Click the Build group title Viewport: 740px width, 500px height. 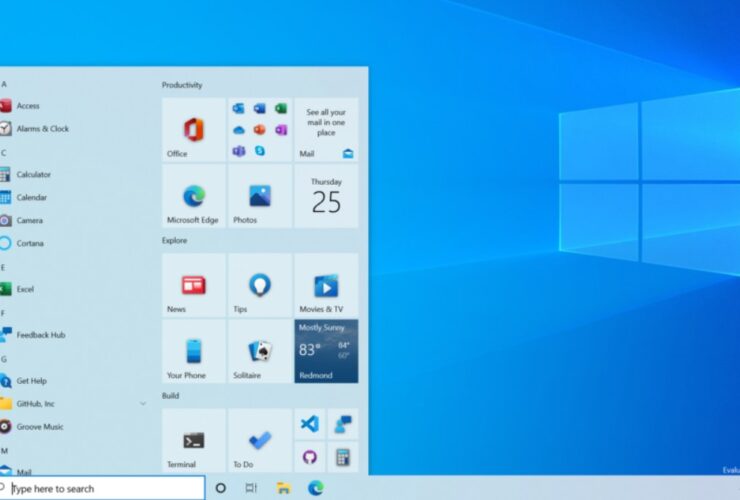[170, 396]
